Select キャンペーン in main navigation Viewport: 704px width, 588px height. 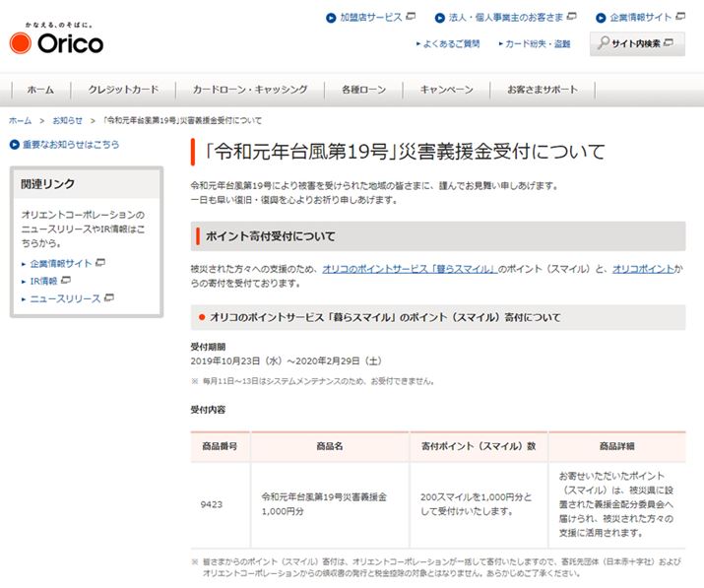[446, 90]
